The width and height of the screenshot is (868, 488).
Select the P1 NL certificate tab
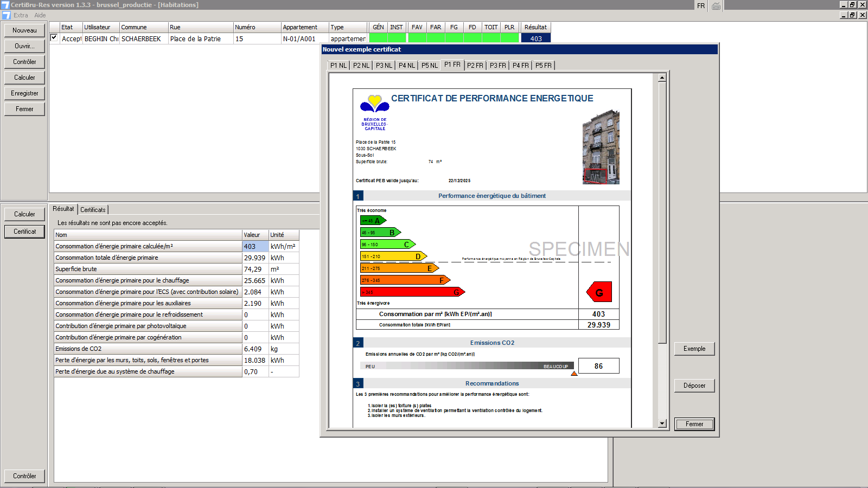338,66
